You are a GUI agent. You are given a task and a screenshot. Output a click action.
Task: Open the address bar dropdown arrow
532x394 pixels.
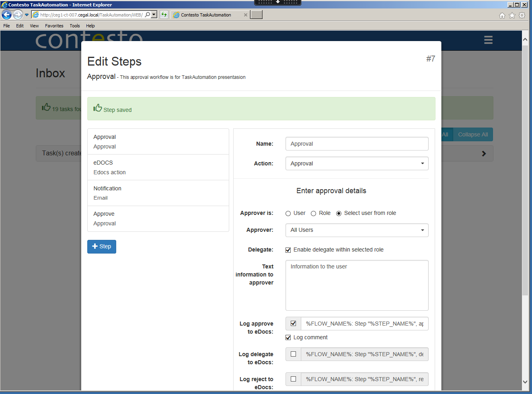(x=154, y=15)
